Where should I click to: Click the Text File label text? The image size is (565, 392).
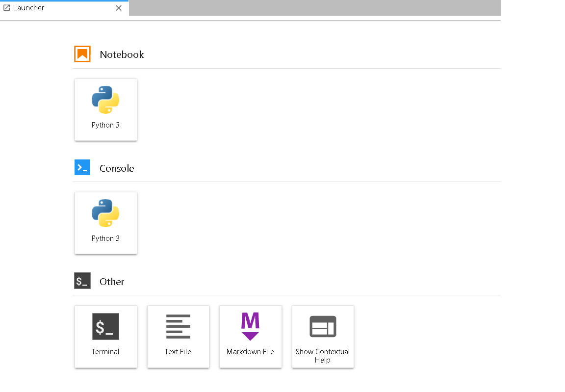[x=178, y=352]
